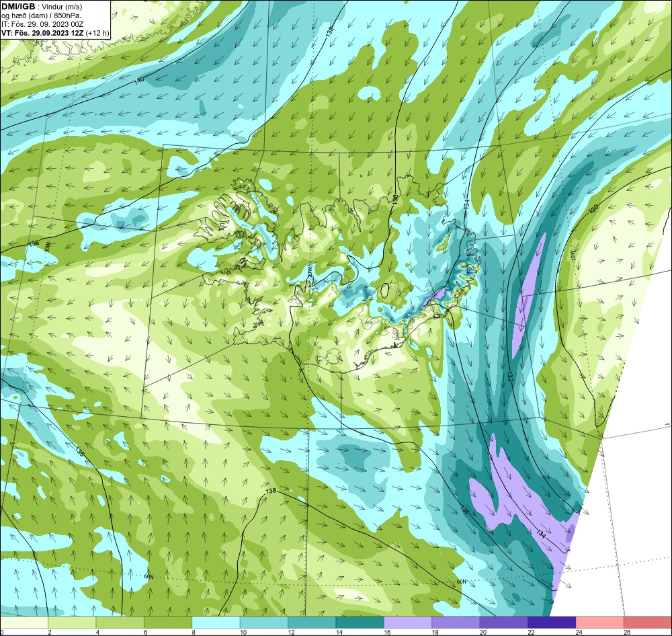This screenshot has width=672, height=636.
Task: Select the legend tick value '2'
Action: click(x=50, y=632)
